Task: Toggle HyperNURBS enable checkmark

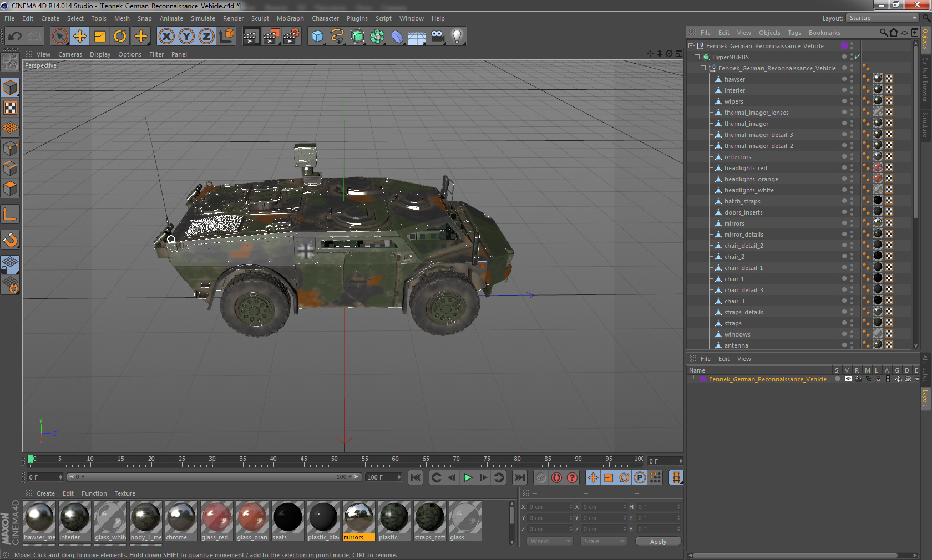Action: [x=857, y=57]
